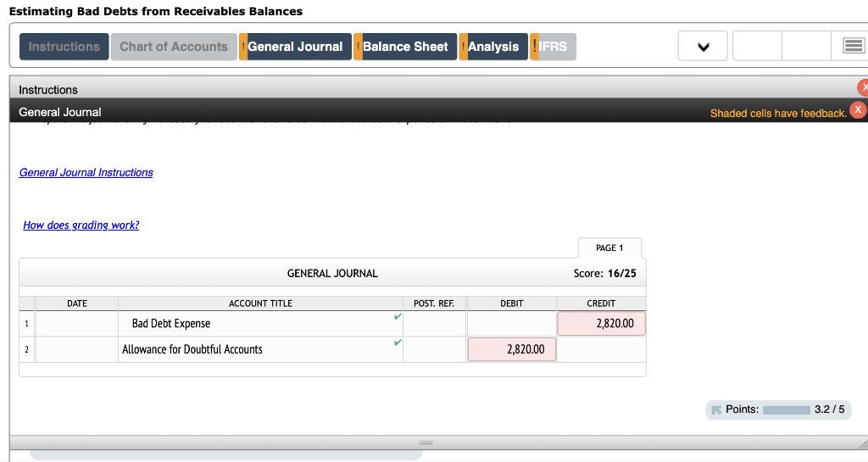Expand the chevron dropdown in toolbar
Screen dimensions: 868x462
tap(703, 47)
